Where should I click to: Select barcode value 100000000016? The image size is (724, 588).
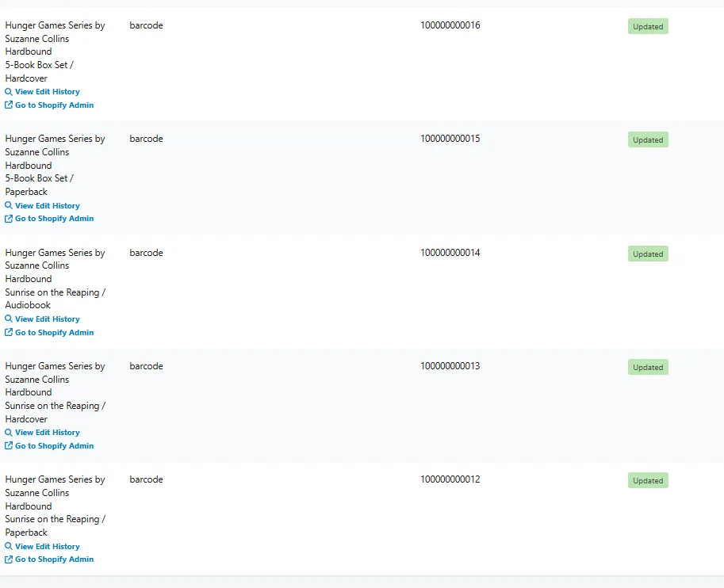point(450,25)
